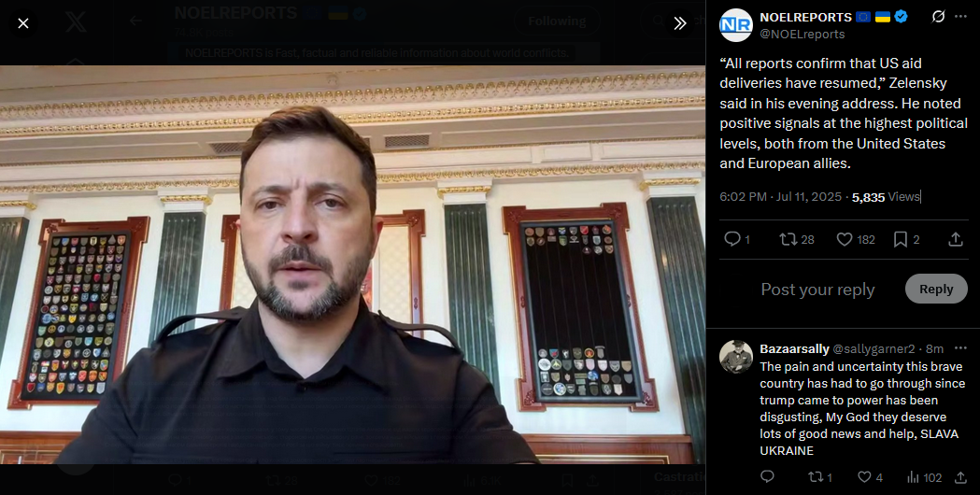Close the media viewer with X icon

click(x=23, y=23)
